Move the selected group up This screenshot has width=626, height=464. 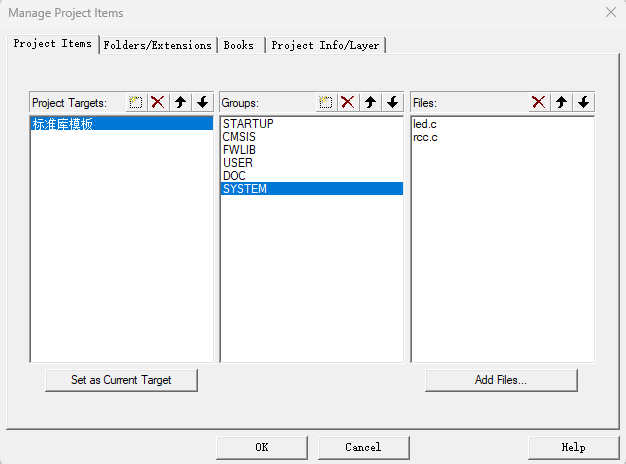(x=370, y=103)
